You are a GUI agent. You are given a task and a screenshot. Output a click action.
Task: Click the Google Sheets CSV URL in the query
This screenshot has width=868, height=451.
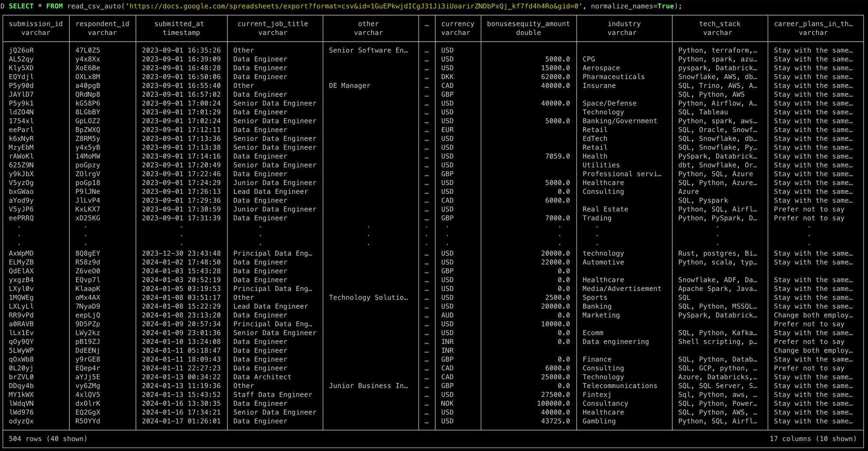point(355,6)
